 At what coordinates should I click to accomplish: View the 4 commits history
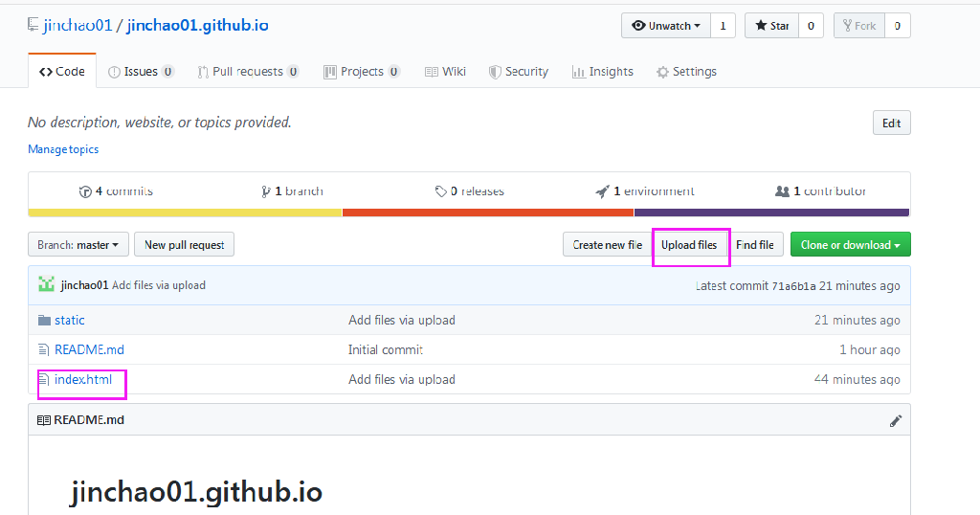click(116, 191)
